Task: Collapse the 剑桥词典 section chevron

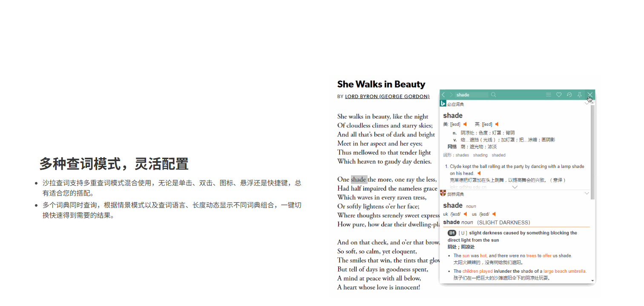Action: point(586,193)
